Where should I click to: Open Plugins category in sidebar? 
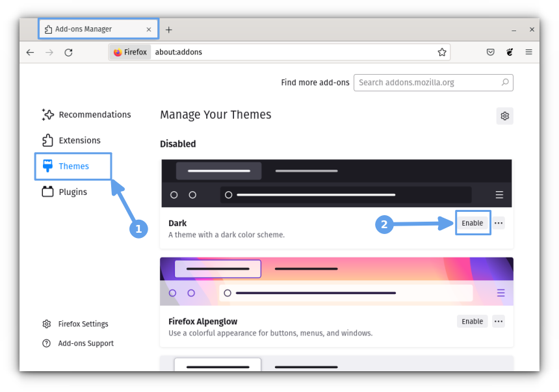(x=64, y=192)
